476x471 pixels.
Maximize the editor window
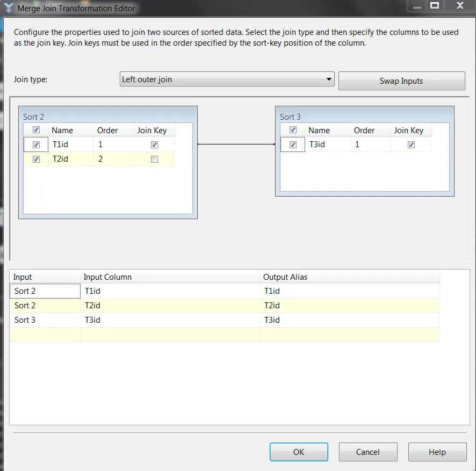coord(435,5)
